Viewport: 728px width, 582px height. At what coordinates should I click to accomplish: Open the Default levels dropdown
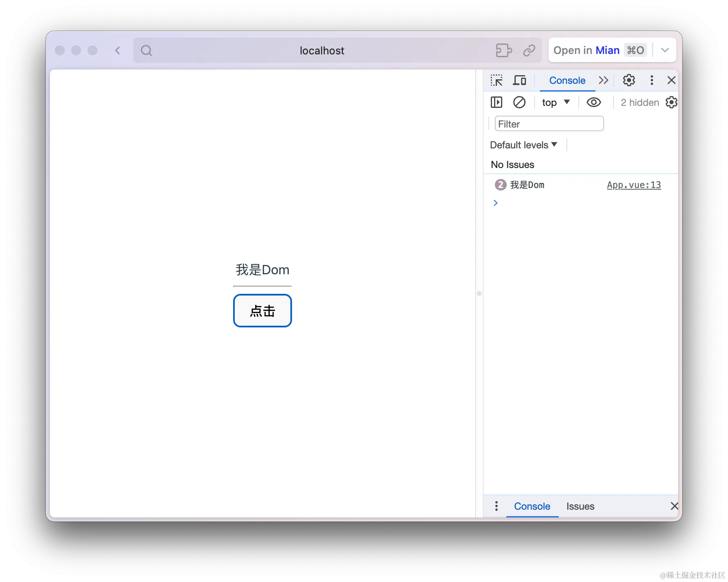click(524, 145)
